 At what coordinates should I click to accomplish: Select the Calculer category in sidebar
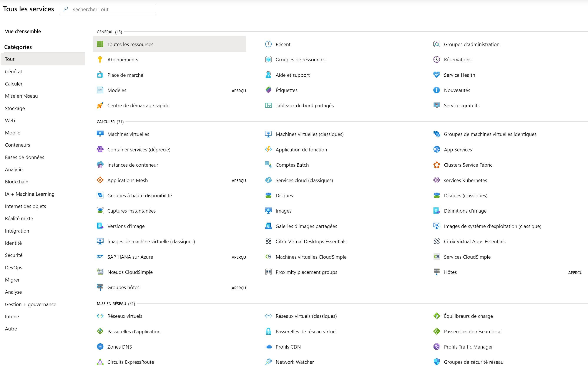click(14, 84)
